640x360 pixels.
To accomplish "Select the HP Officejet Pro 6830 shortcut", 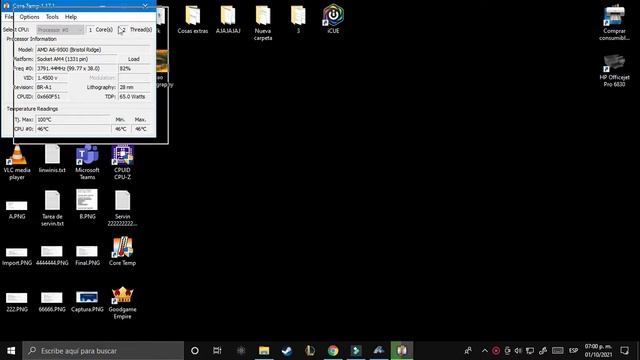I will tap(614, 70).
